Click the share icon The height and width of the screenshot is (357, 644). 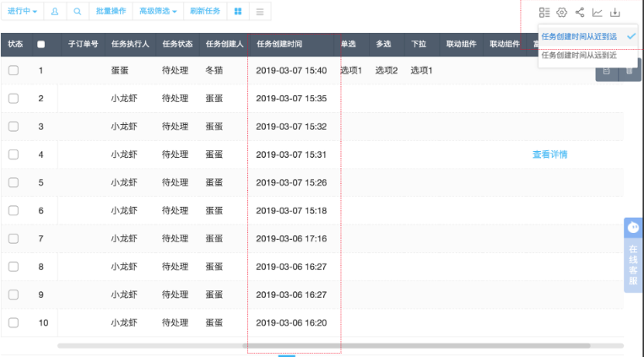click(579, 12)
